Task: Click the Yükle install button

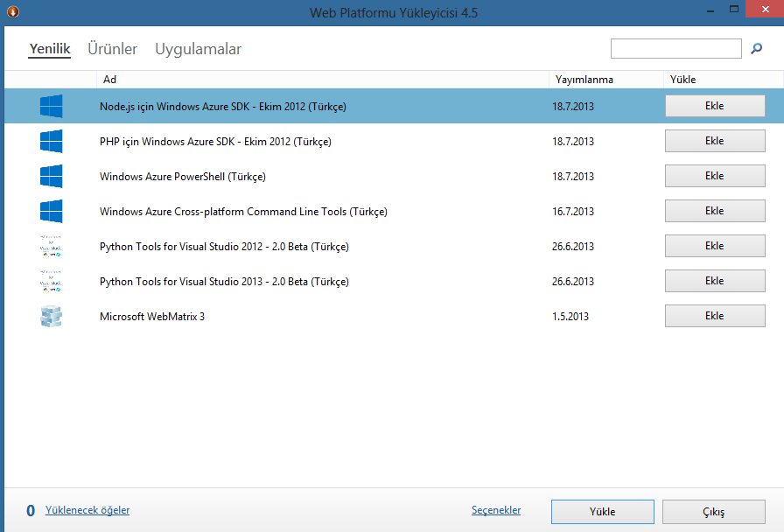Action: [x=603, y=512]
